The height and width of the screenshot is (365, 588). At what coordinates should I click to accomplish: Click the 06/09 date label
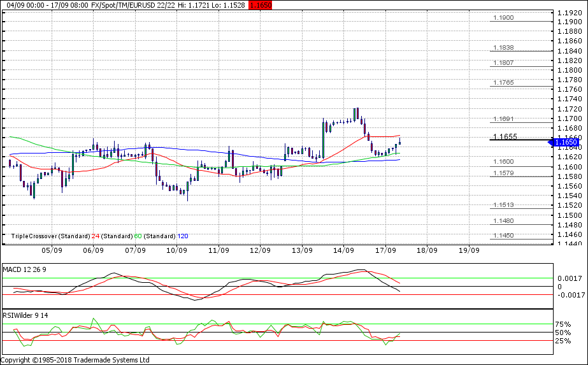coord(94,250)
